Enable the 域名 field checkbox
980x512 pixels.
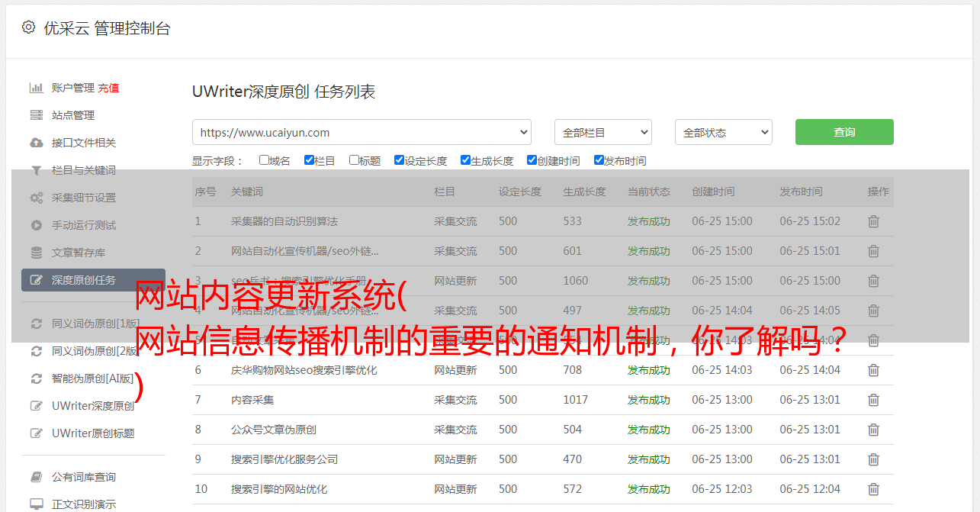point(264,160)
